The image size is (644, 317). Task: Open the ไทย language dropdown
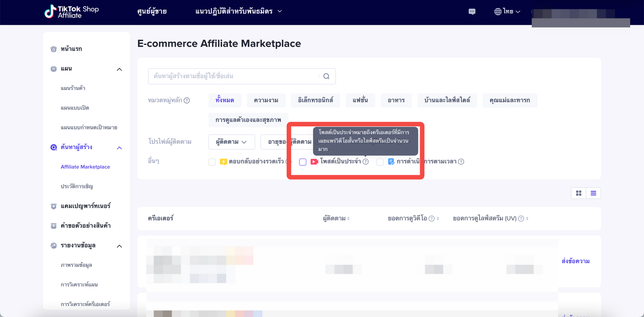[x=507, y=12]
